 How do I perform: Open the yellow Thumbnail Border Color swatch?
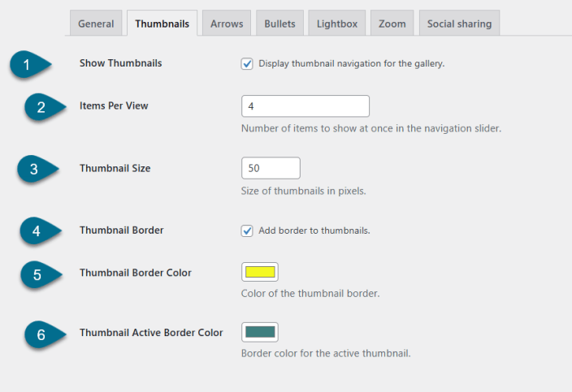(x=260, y=272)
